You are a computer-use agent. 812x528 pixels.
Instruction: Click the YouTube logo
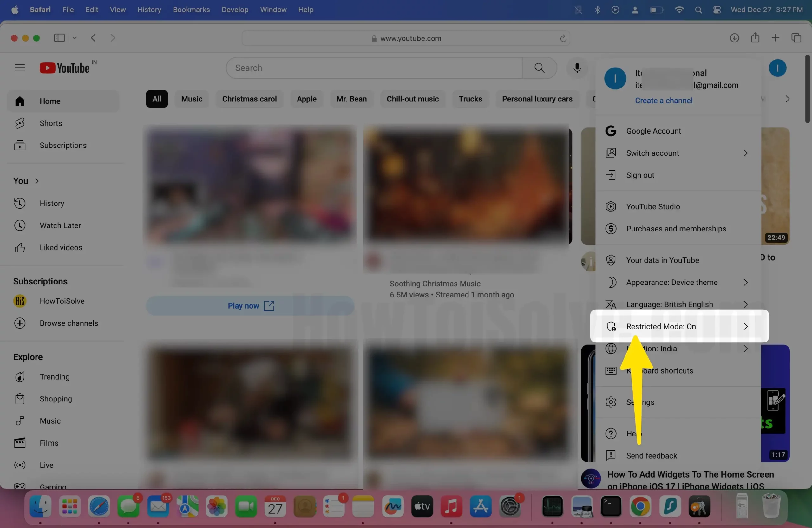[67, 68]
